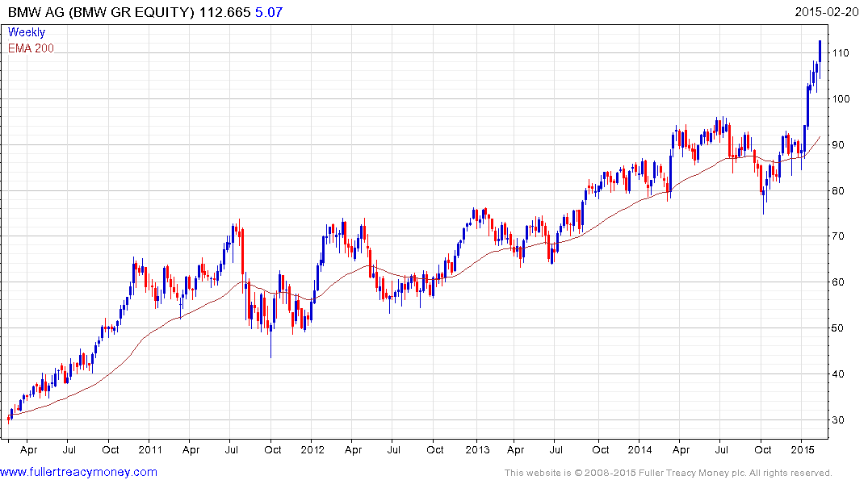This screenshot has height=484, width=868.
Task: Click the 100 price axis label
Action: 841,99
